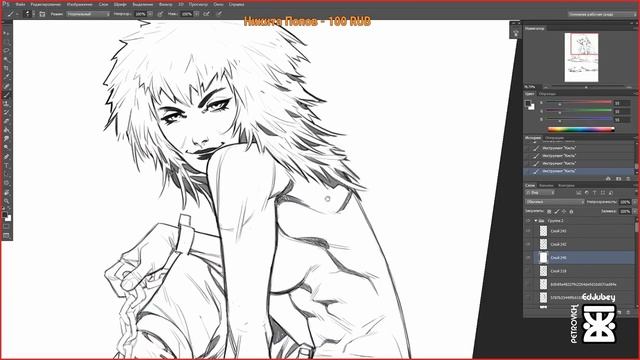Open the Файл menu

(20, 4)
